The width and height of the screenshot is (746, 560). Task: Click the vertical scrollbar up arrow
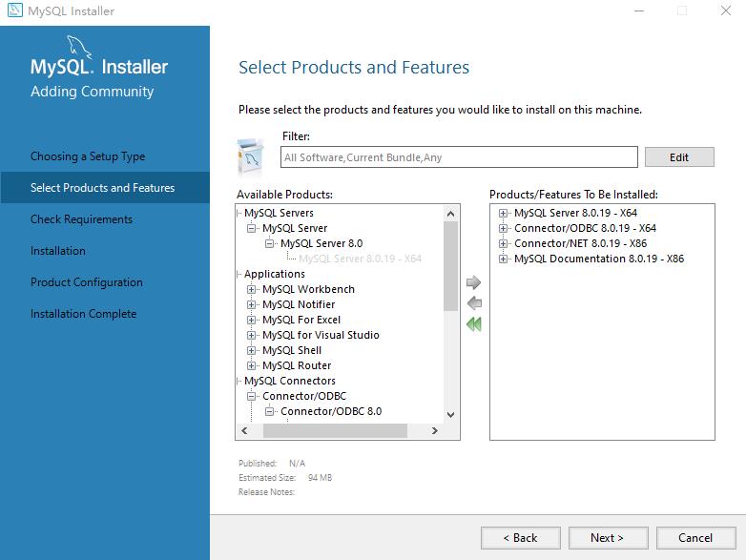tap(450, 214)
